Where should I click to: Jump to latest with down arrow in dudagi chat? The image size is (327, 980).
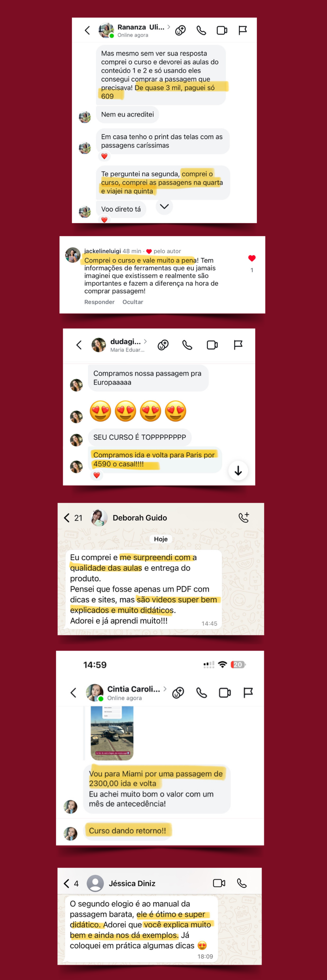238,471
